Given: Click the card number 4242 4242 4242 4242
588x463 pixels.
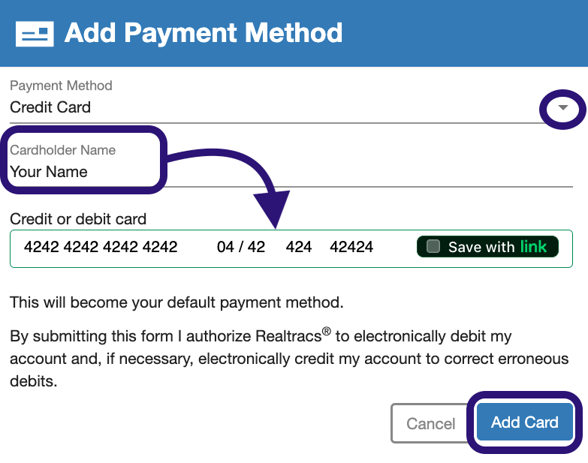Looking at the screenshot, I should coord(100,247).
